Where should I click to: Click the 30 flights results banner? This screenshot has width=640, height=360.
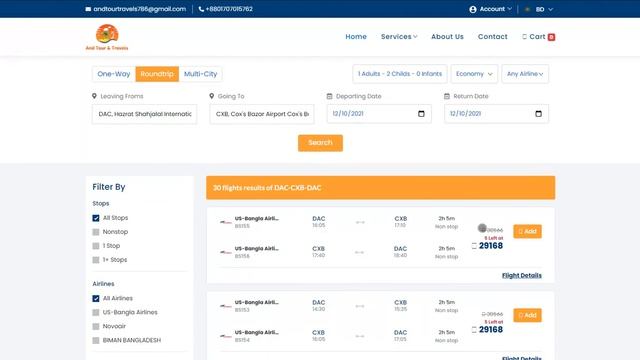click(x=380, y=188)
